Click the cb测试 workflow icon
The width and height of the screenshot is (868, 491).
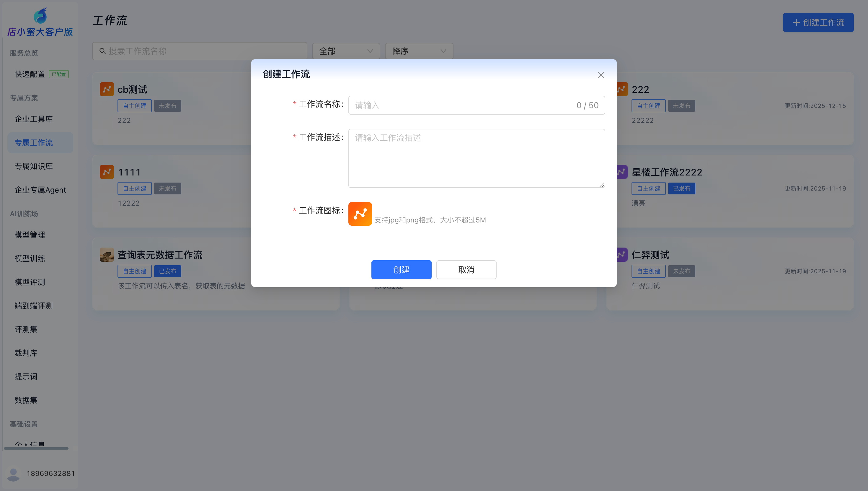coord(107,89)
